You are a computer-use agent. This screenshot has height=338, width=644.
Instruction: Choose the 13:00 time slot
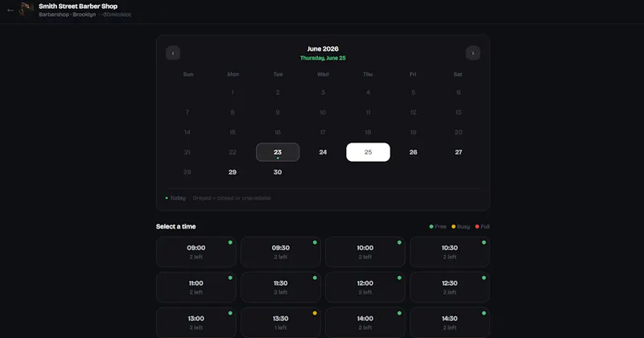(196, 323)
